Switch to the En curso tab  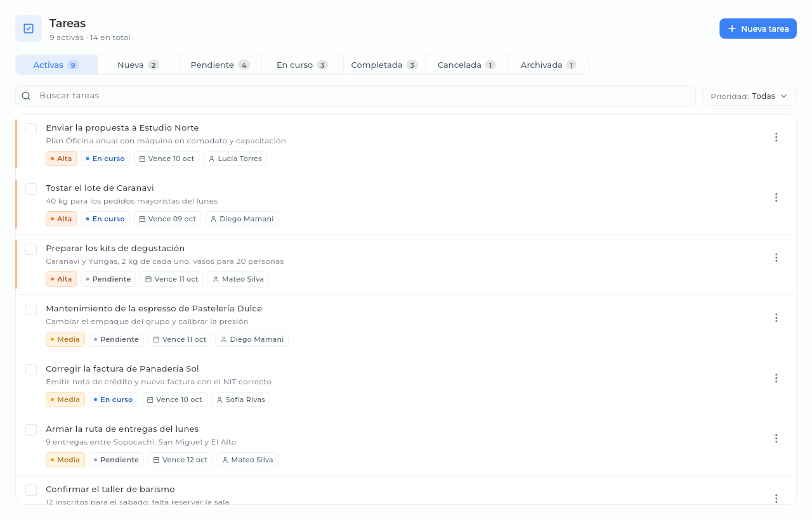(x=302, y=65)
